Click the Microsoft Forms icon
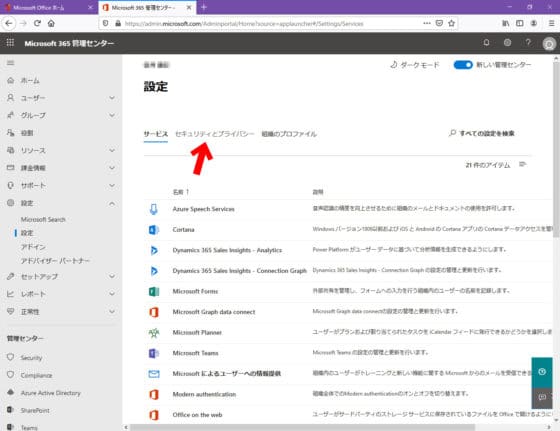This screenshot has height=431, width=560. pyautogui.click(x=154, y=292)
